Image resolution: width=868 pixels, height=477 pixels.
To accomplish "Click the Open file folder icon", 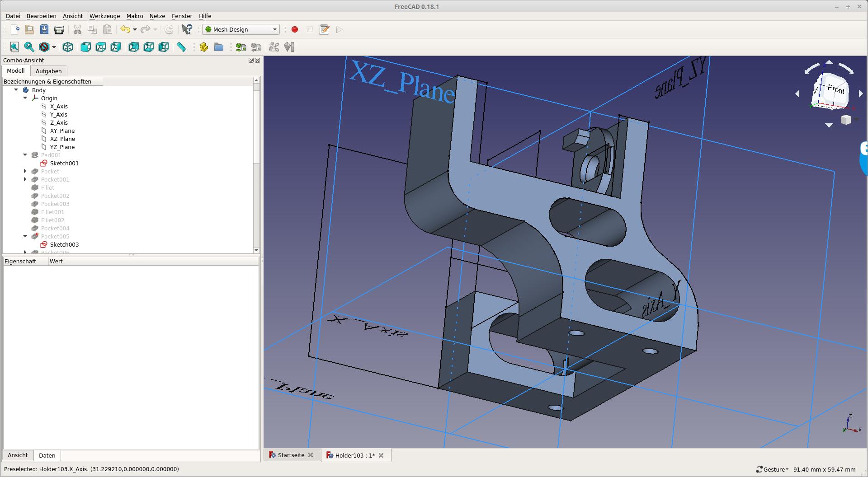I will tap(29, 29).
